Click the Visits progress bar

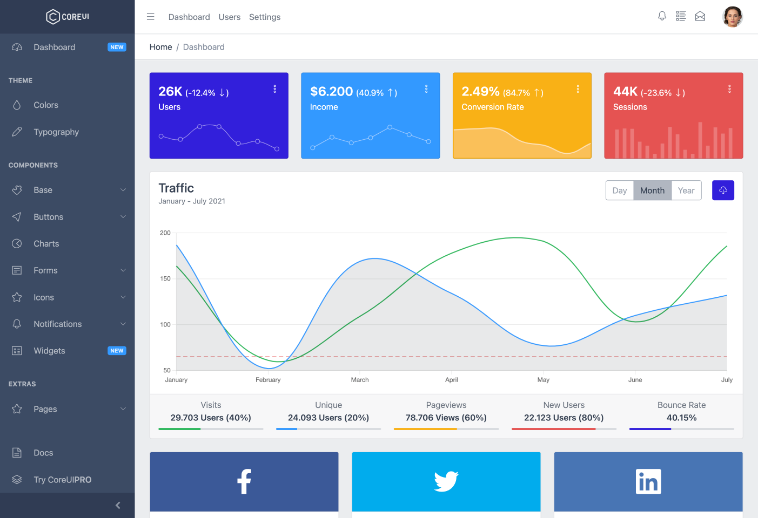(211, 429)
